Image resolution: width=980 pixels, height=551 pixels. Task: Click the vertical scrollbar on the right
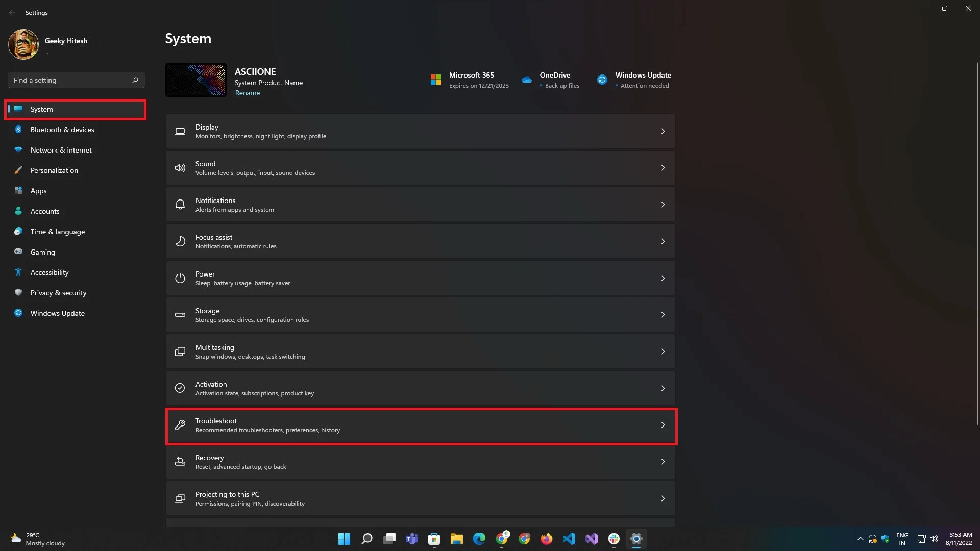[977, 244]
